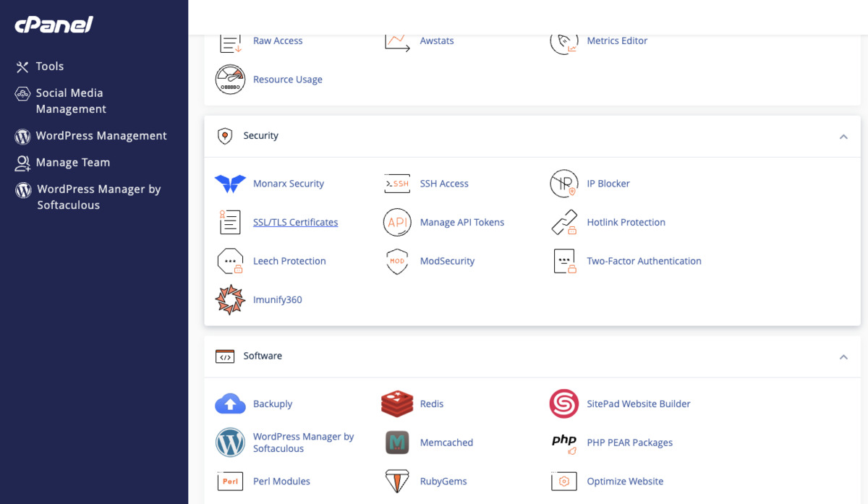This screenshot has height=504, width=868.
Task: Click the Raw Access link text
Action: click(x=278, y=41)
